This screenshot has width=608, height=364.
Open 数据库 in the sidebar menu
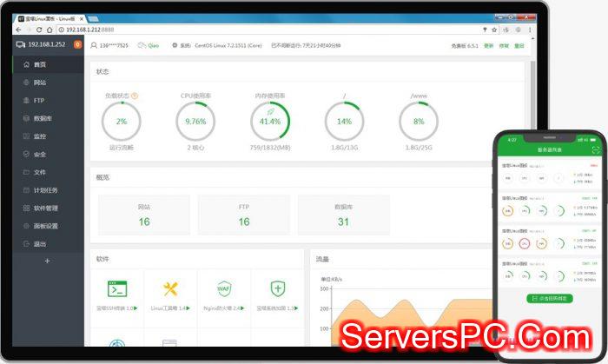click(42, 118)
